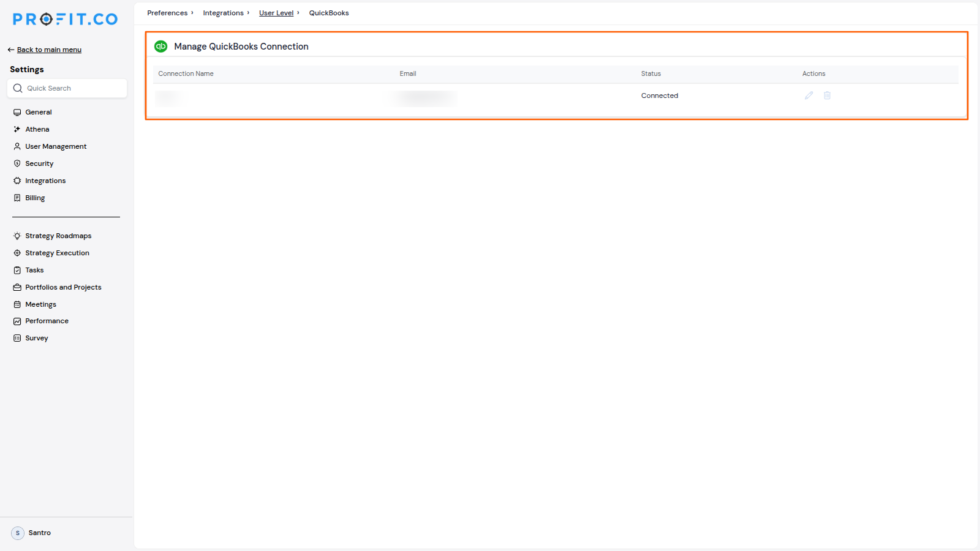Click the Meetings calendar icon
Image resolution: width=980 pixels, height=551 pixels.
click(x=17, y=304)
